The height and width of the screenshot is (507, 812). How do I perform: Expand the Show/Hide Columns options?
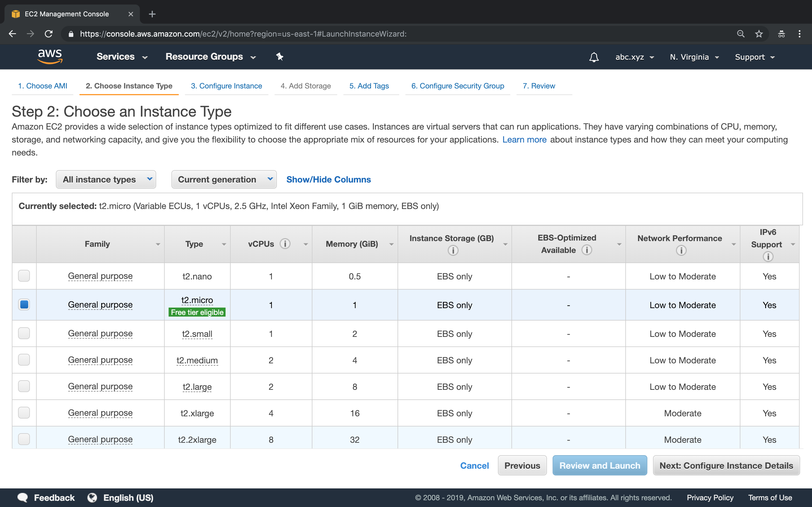pyautogui.click(x=328, y=179)
